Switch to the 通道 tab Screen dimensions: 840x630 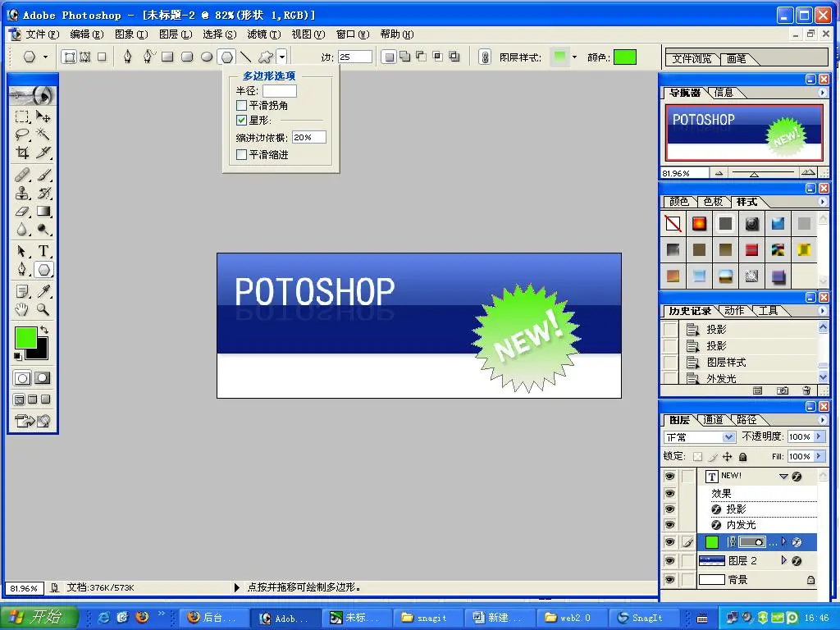coord(713,420)
